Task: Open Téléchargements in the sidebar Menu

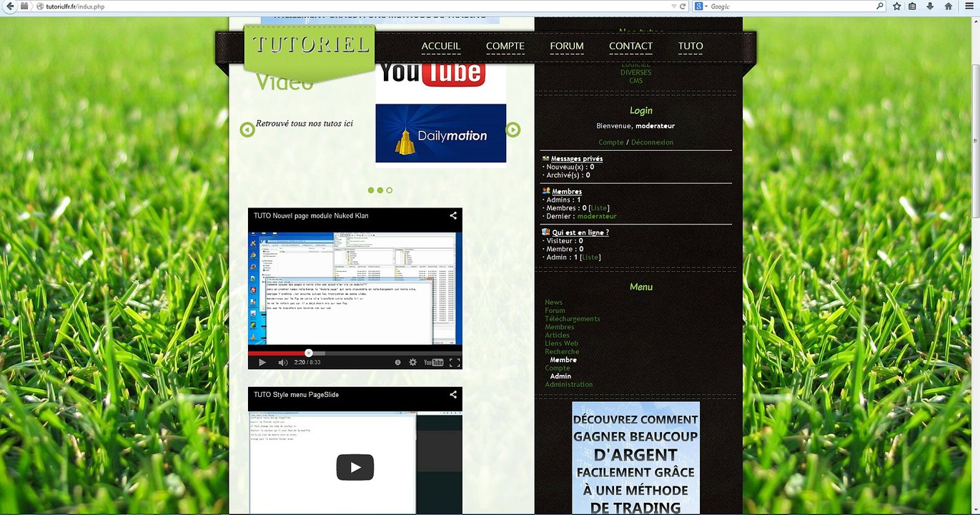Action: pyautogui.click(x=573, y=319)
